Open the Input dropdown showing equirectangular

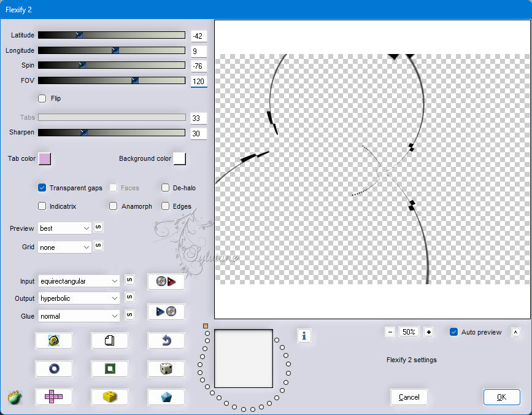(x=79, y=281)
